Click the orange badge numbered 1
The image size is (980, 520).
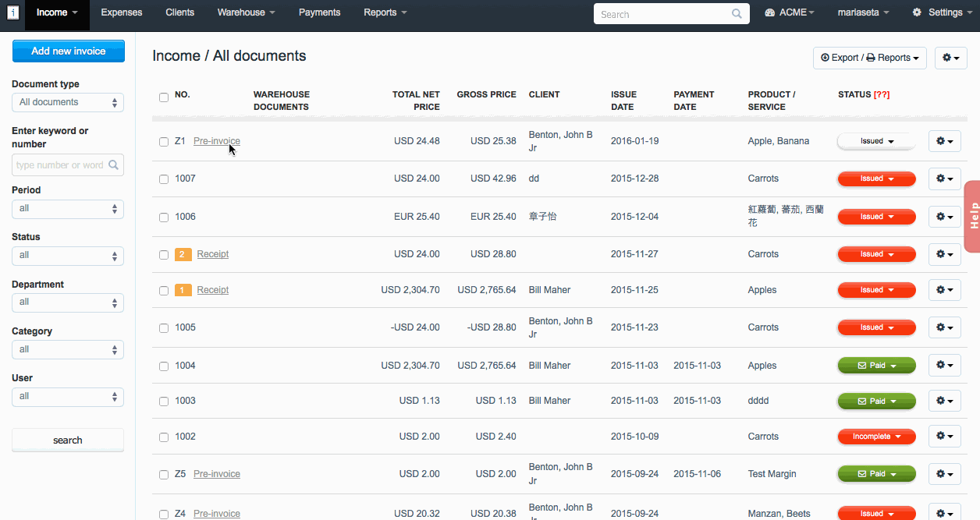[183, 290]
